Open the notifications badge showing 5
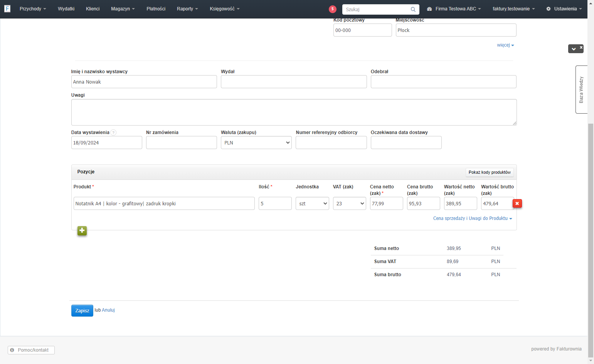This screenshot has height=364, width=594. pyautogui.click(x=333, y=9)
